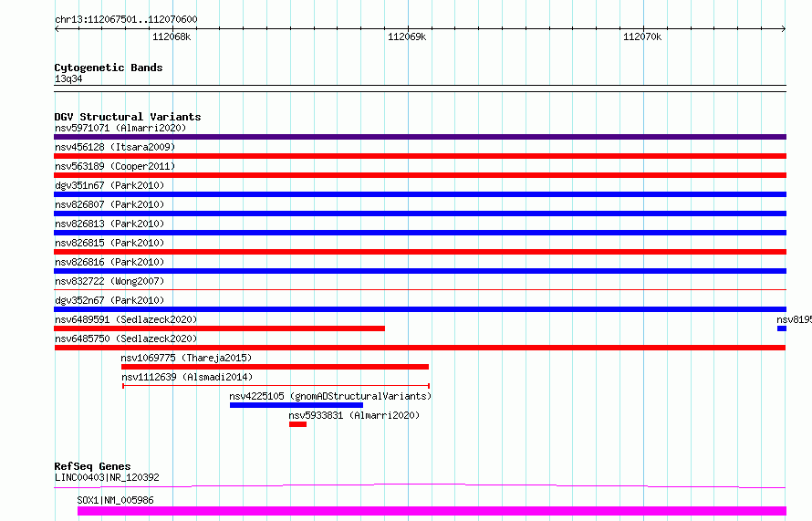The height and width of the screenshot is (521, 812).
Task: Click the 112069k ruler label
Action: [x=407, y=36]
